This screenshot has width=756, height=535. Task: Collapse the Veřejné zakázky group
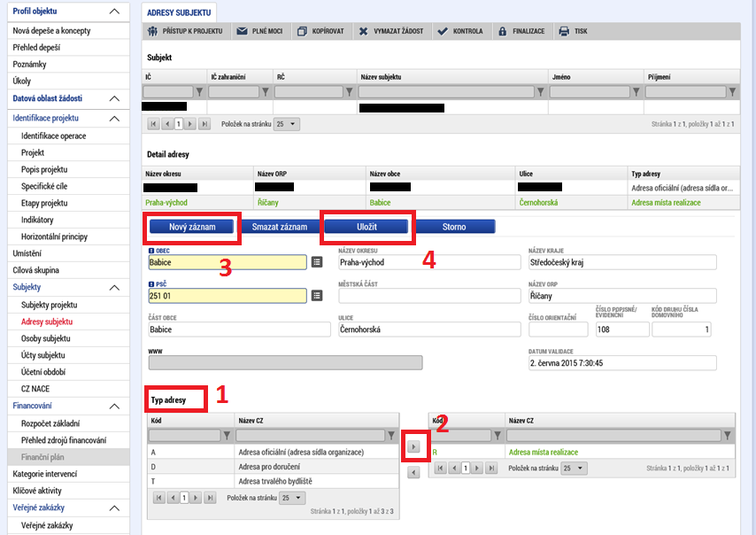114,508
